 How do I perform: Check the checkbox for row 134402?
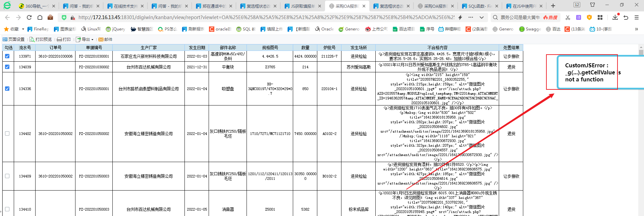(7, 134)
